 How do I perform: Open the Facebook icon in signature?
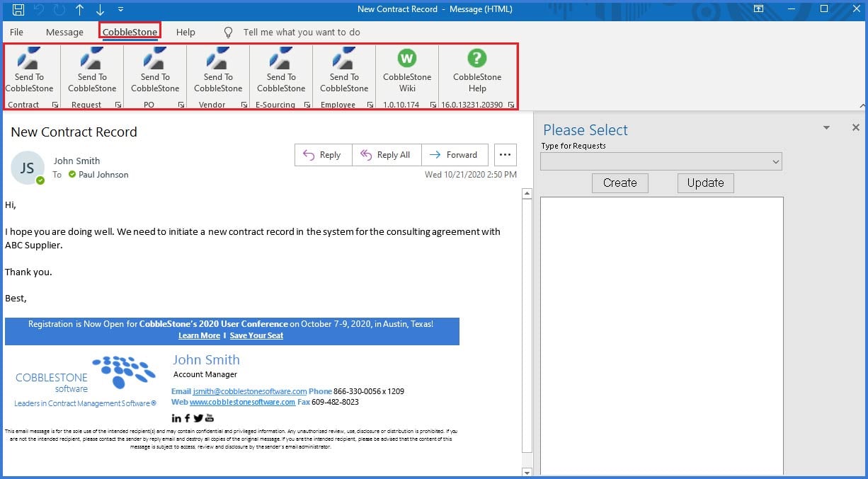[x=188, y=418]
